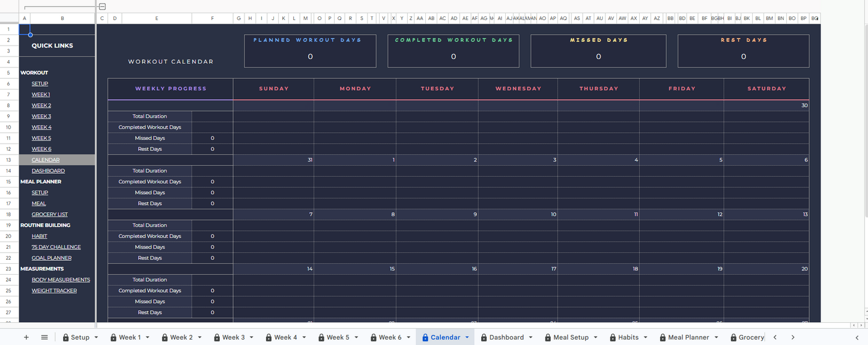Open the DASHBOARD quick link
Screen dimensions: 868x345
48,171
